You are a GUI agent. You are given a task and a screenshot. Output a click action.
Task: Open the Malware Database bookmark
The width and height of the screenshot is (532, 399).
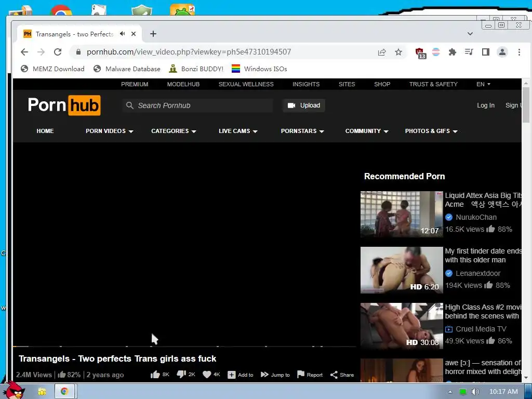point(127,69)
